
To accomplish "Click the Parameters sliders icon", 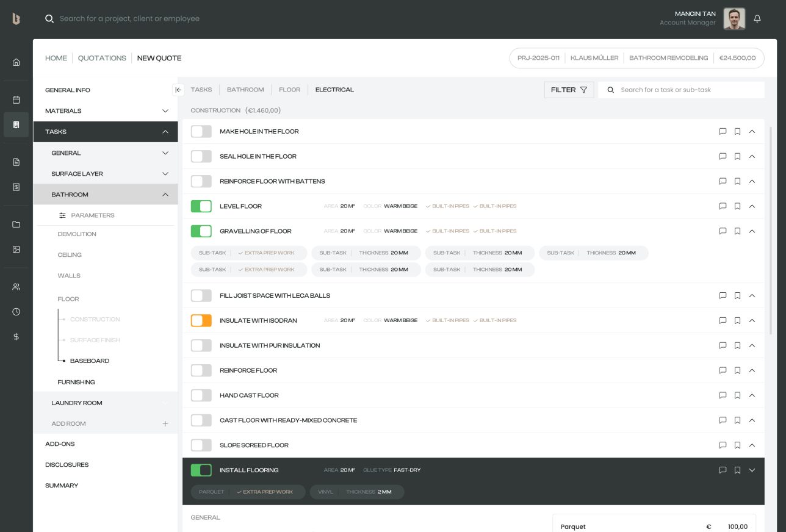I will pos(62,215).
